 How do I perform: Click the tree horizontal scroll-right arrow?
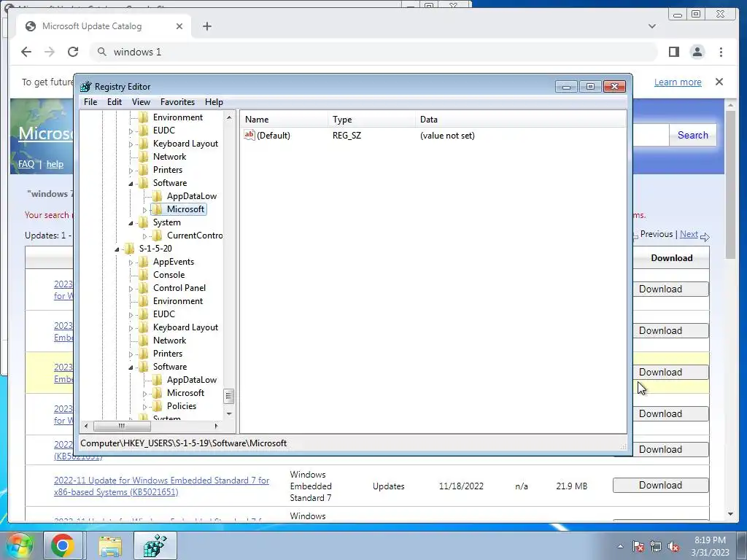pyautogui.click(x=216, y=426)
